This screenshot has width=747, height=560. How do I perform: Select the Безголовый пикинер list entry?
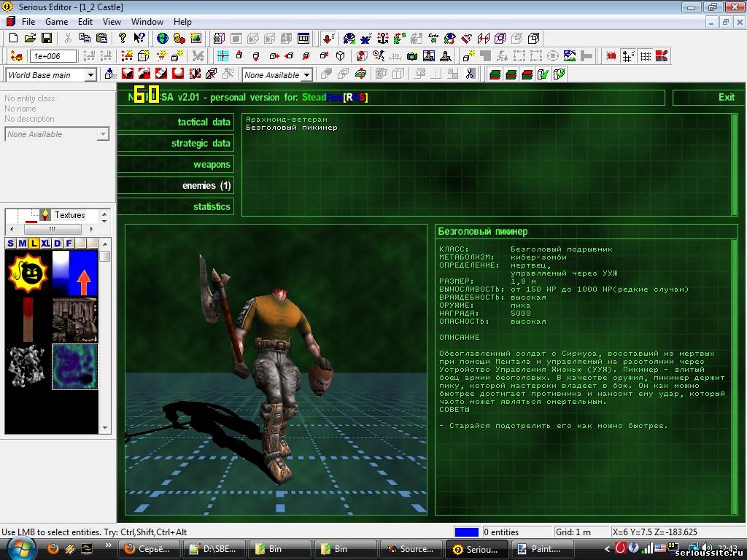point(292,128)
